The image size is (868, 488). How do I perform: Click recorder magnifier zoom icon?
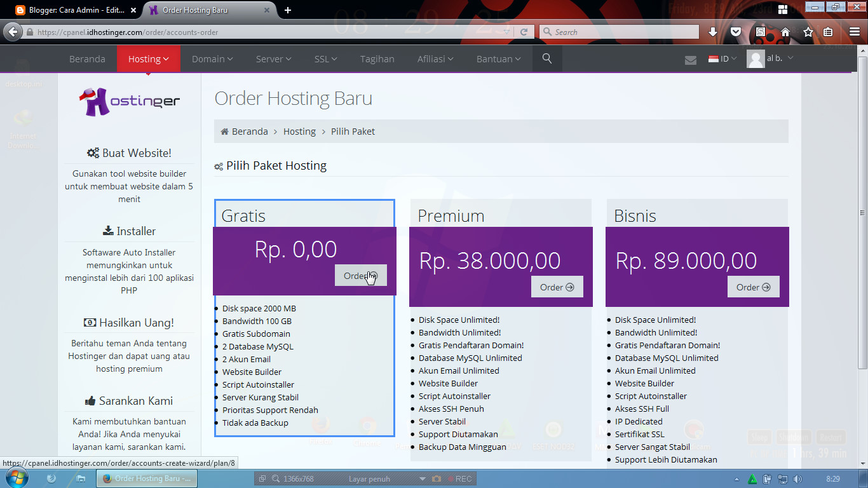point(276,478)
